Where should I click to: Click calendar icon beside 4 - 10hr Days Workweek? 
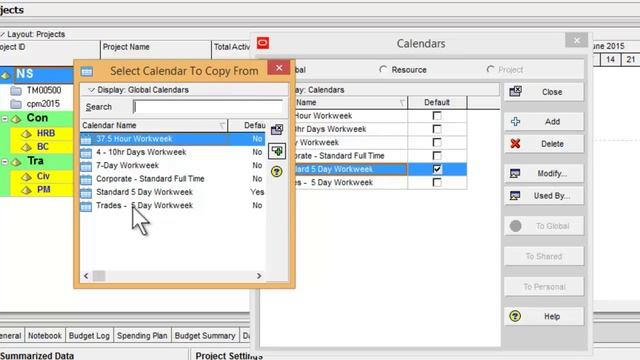point(86,153)
